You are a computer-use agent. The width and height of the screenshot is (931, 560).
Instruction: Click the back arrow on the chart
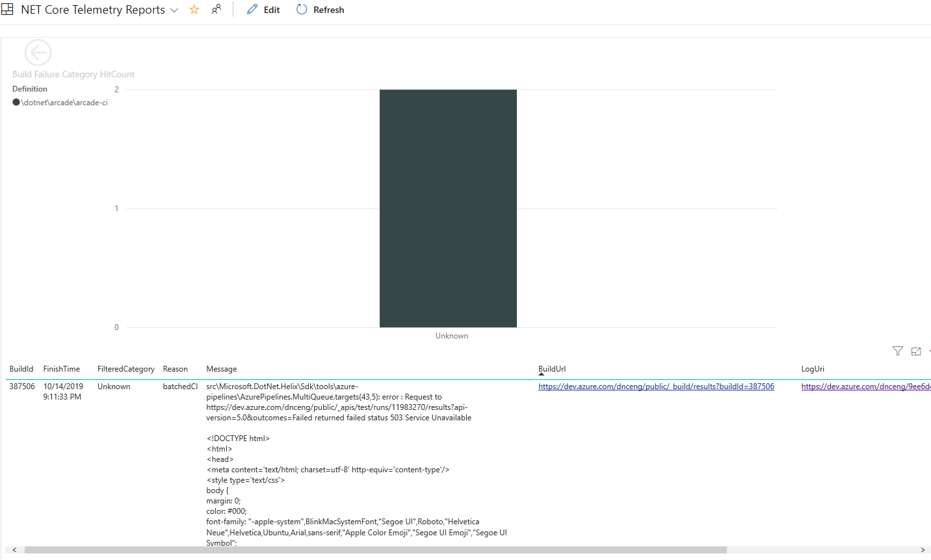(x=38, y=52)
